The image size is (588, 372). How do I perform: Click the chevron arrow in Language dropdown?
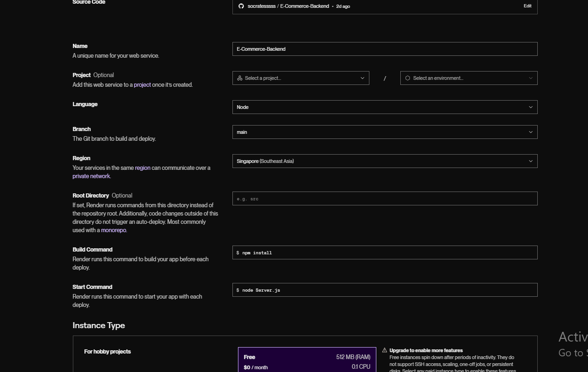(x=530, y=107)
